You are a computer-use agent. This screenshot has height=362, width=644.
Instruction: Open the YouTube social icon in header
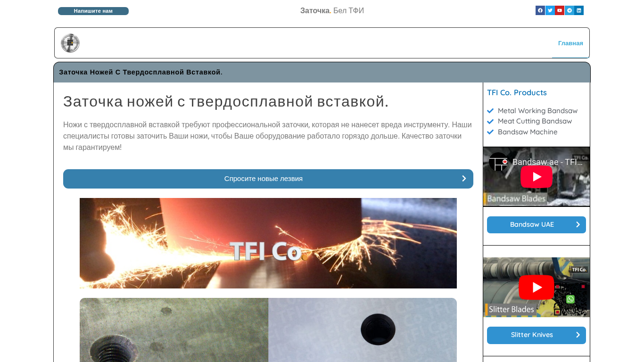tap(560, 10)
